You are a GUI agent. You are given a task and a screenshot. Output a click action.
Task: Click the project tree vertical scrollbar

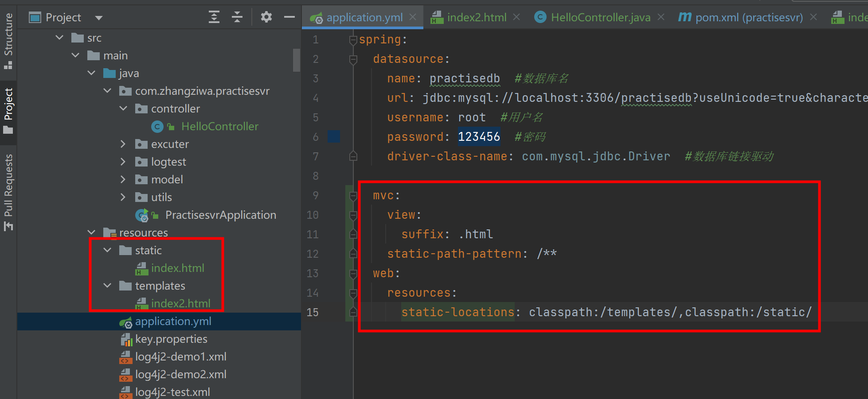coord(297,60)
